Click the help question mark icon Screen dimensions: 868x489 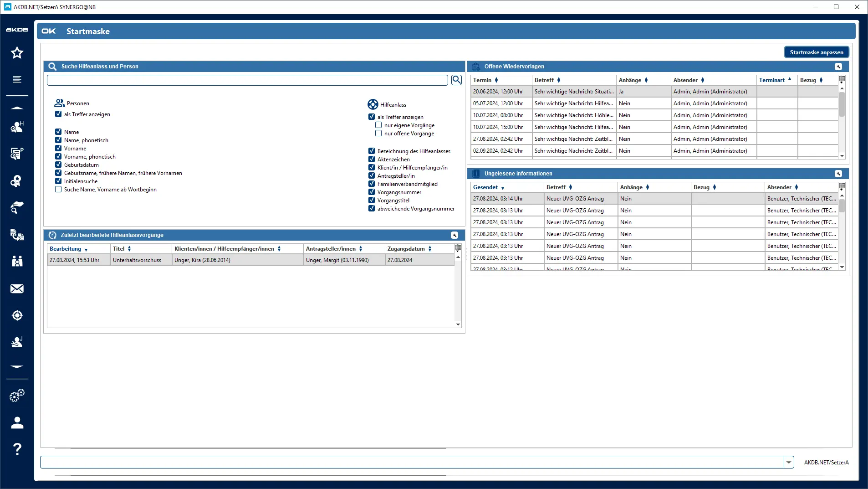pos(17,449)
